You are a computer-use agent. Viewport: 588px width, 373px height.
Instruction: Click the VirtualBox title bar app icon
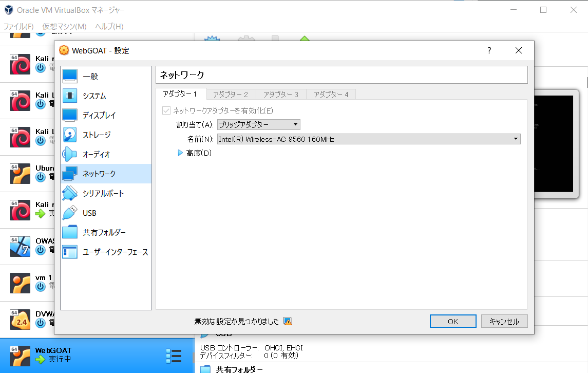[9, 10]
